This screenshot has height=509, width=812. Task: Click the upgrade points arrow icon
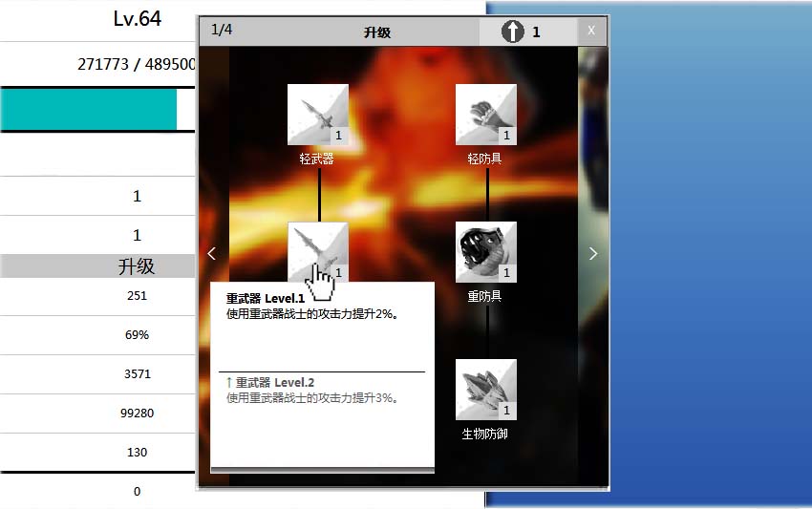513,32
